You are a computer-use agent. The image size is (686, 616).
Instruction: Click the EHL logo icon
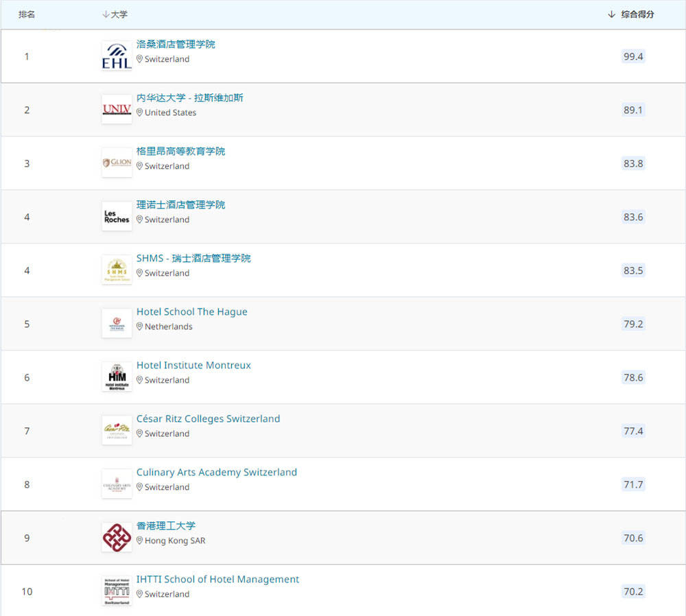coord(117,56)
